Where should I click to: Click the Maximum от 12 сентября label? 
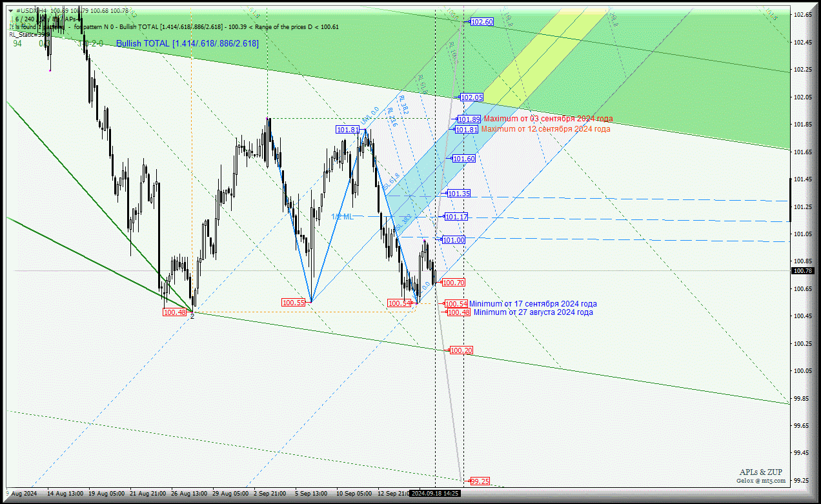pos(545,129)
